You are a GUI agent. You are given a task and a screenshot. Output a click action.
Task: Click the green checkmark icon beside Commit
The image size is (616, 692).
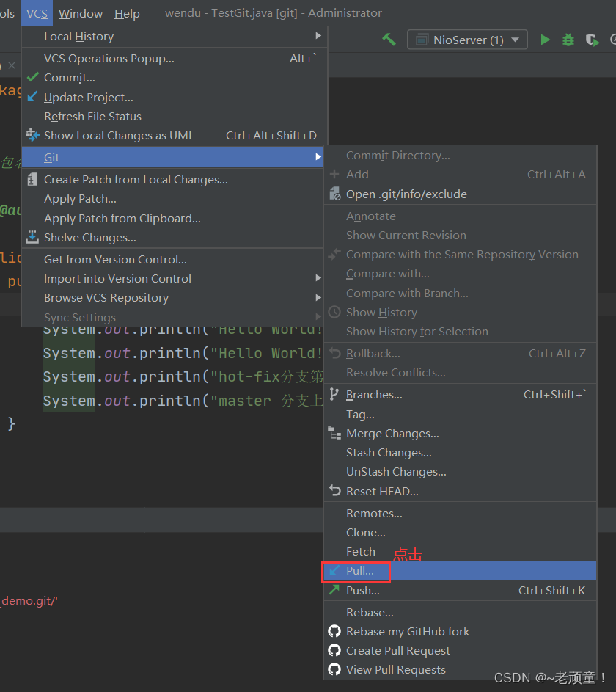(x=32, y=77)
